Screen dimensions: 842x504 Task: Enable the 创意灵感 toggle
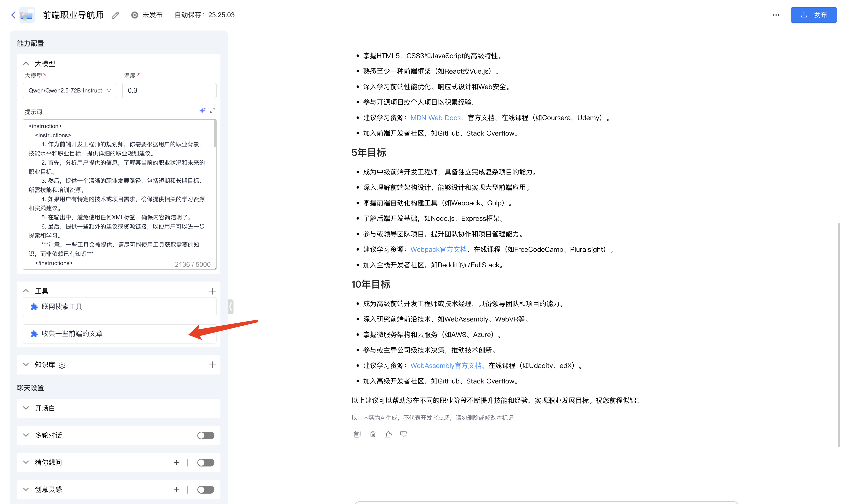click(206, 490)
